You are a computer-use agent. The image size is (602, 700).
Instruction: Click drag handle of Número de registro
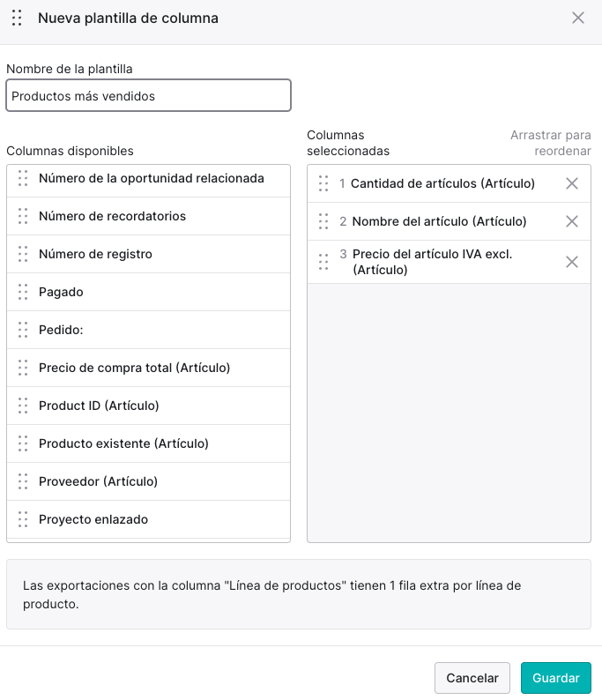tap(23, 254)
